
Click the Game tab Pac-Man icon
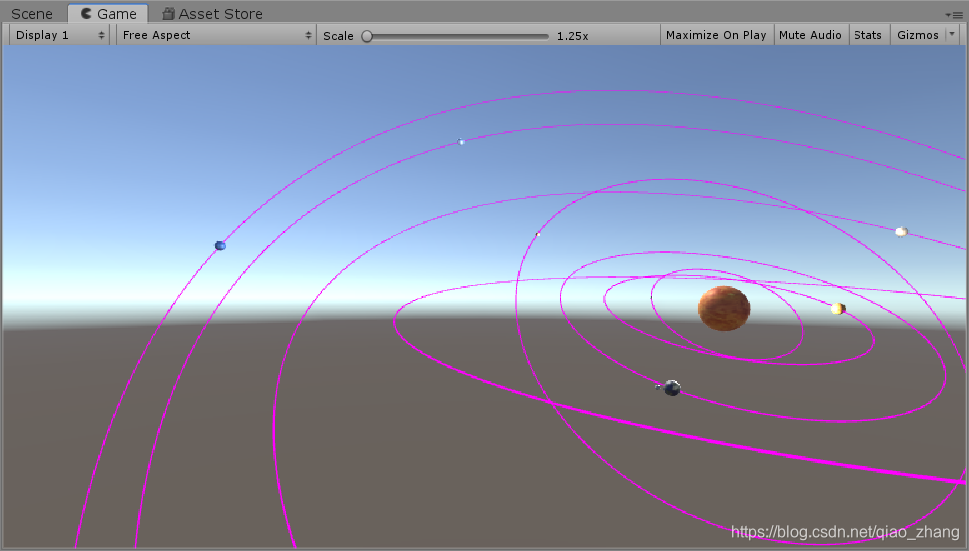(87, 13)
